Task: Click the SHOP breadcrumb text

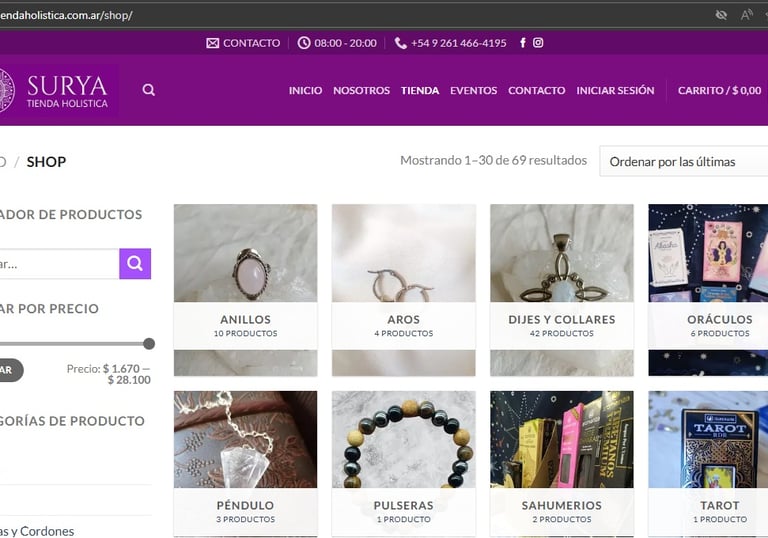Action: point(47,162)
